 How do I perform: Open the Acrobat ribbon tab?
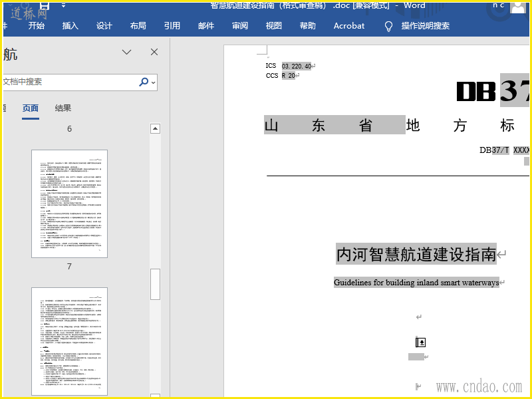(349, 26)
